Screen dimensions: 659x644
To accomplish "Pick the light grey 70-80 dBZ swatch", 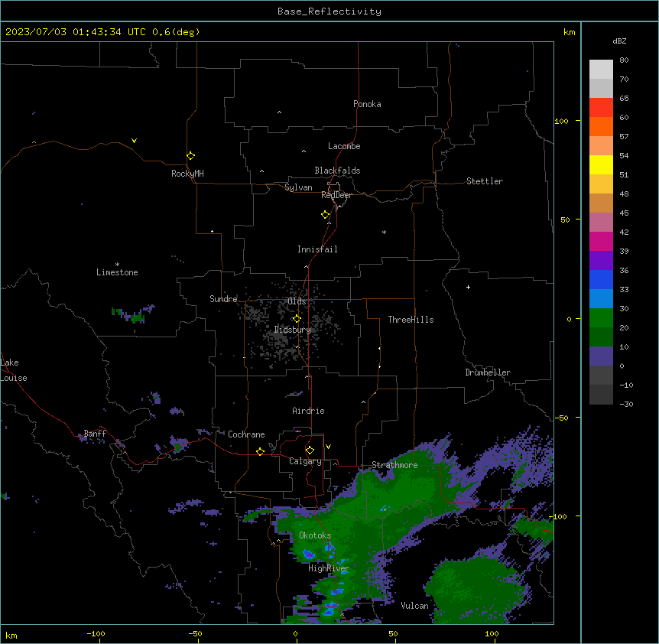I will pyautogui.click(x=601, y=69).
